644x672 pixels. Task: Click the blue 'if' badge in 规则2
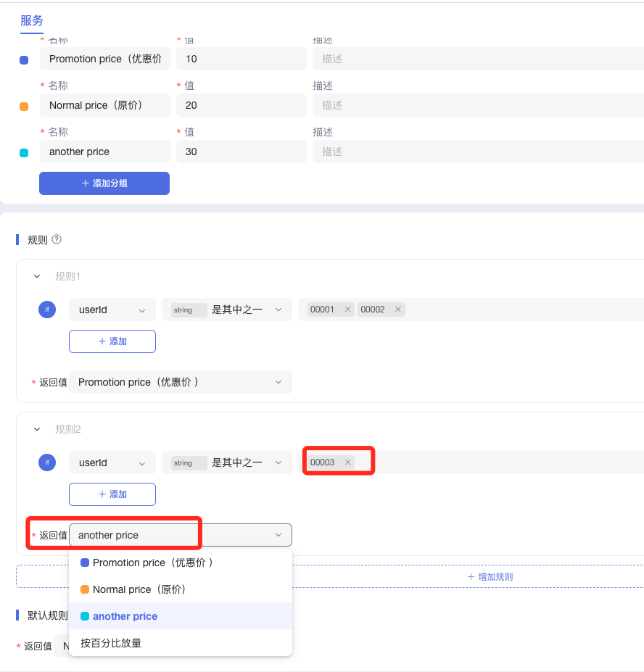pyautogui.click(x=47, y=462)
